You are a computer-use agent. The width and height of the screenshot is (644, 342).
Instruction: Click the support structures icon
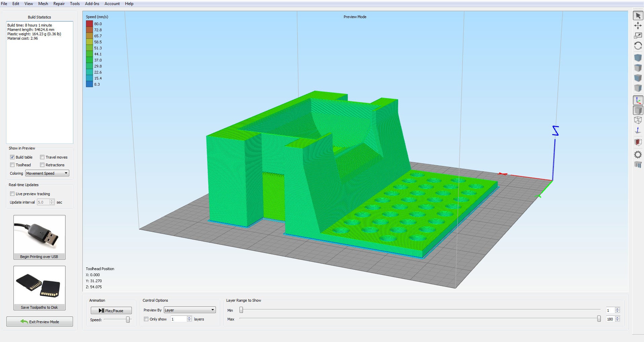638,165
